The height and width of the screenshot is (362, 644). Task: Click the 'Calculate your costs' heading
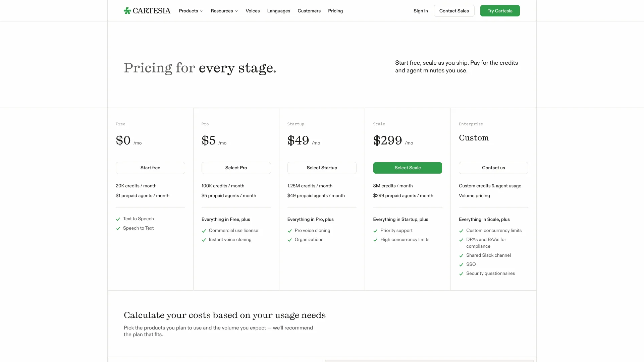pyautogui.click(x=225, y=315)
